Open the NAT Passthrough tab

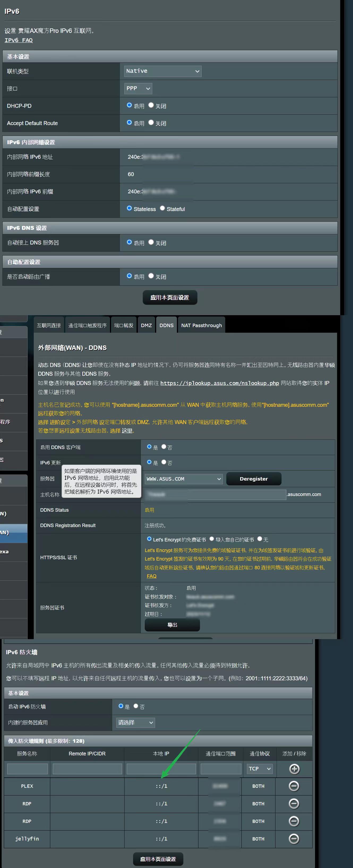[201, 325]
